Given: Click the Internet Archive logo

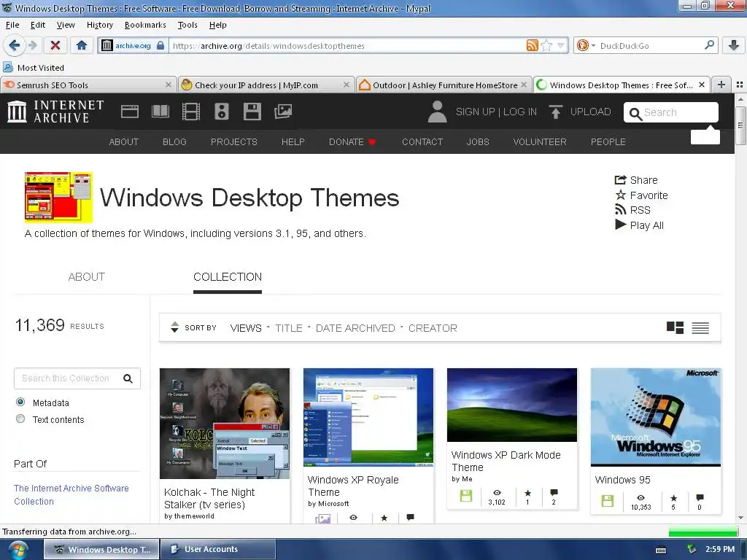Looking at the screenshot, I should (55, 112).
